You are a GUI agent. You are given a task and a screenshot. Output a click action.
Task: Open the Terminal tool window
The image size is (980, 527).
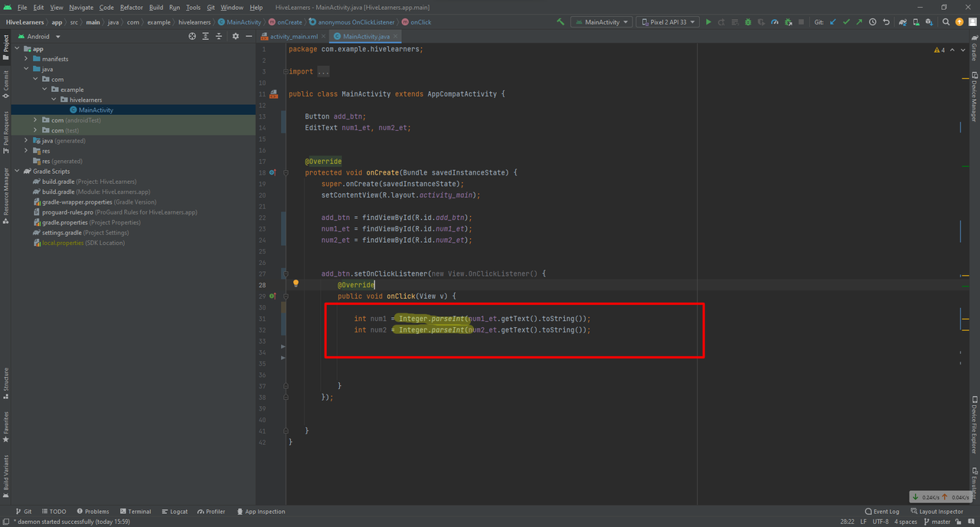point(135,511)
